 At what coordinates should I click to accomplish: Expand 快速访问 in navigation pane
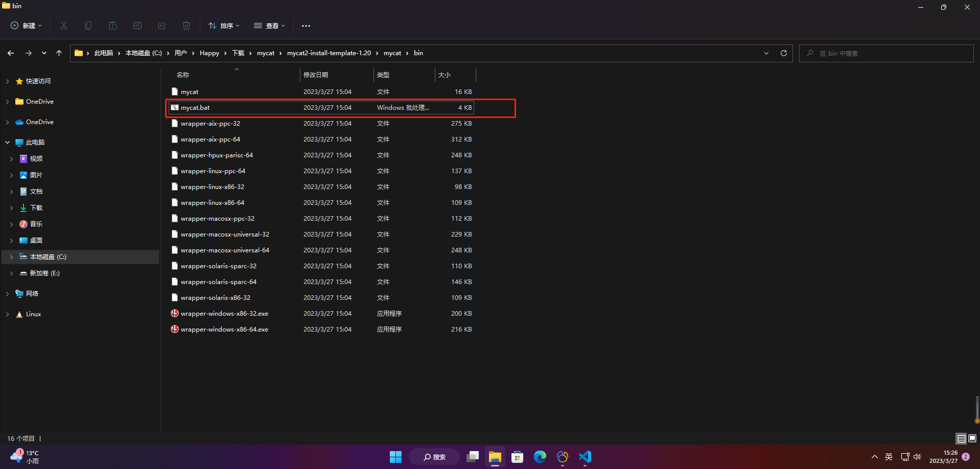[7, 81]
